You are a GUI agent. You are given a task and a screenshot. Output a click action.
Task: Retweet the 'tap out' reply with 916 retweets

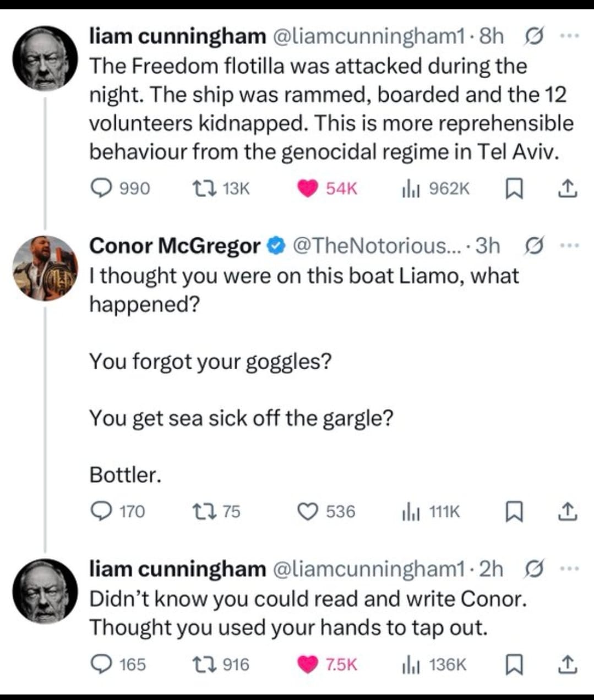(x=199, y=665)
